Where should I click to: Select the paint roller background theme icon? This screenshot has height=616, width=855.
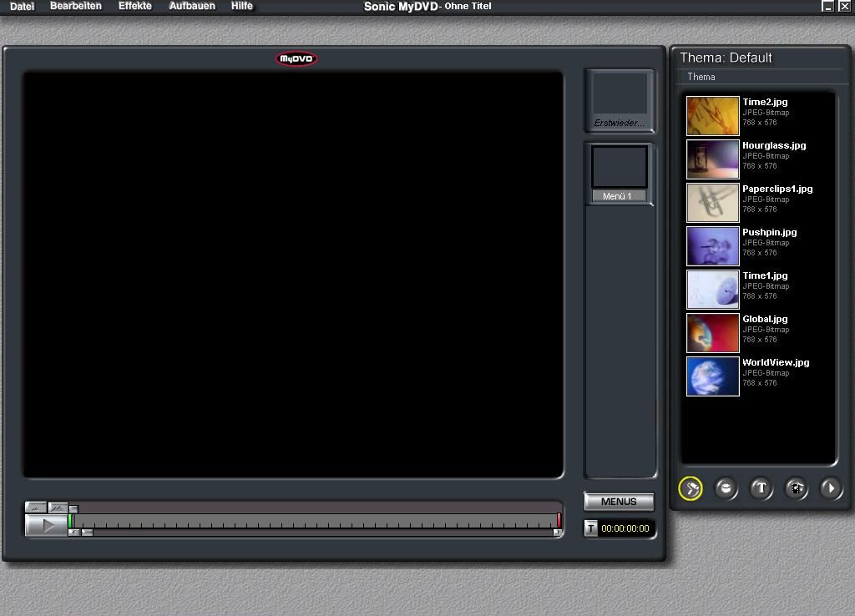tap(691, 488)
